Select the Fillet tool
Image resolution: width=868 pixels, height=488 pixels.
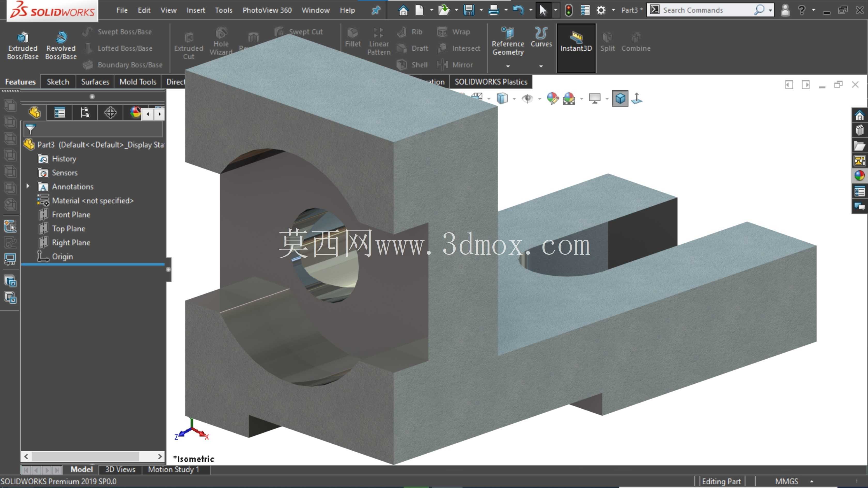(x=353, y=38)
